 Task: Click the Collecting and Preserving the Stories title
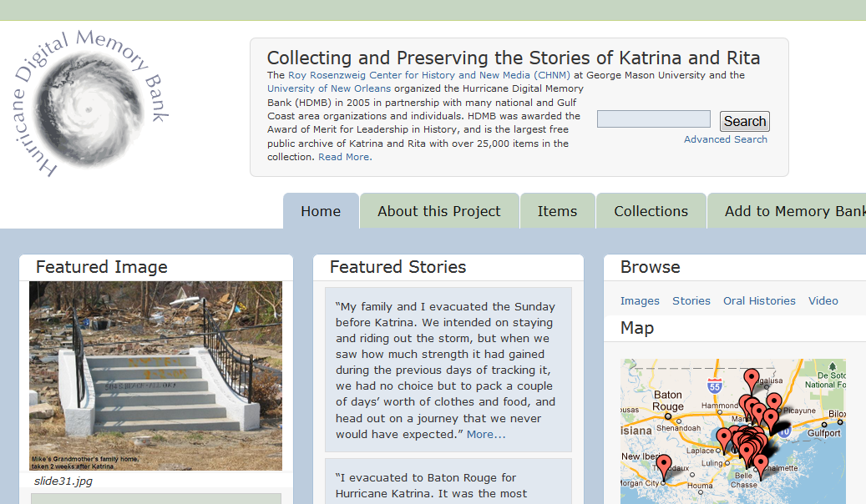click(x=513, y=58)
